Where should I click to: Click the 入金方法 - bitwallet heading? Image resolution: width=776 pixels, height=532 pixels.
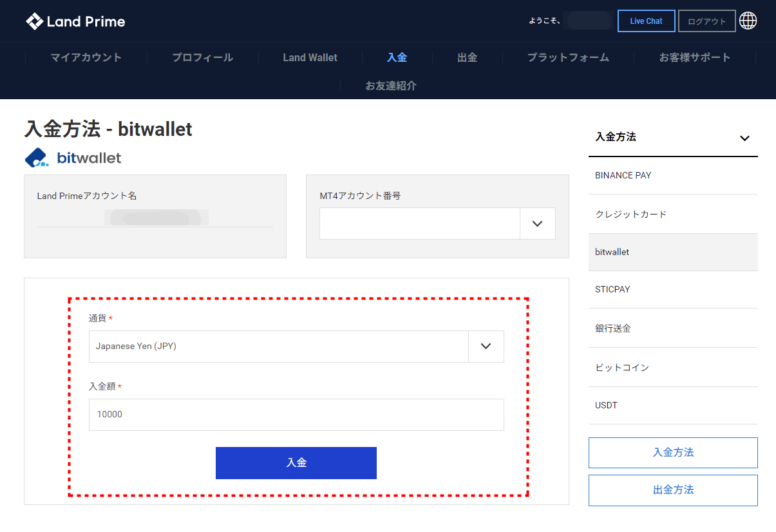(108, 129)
